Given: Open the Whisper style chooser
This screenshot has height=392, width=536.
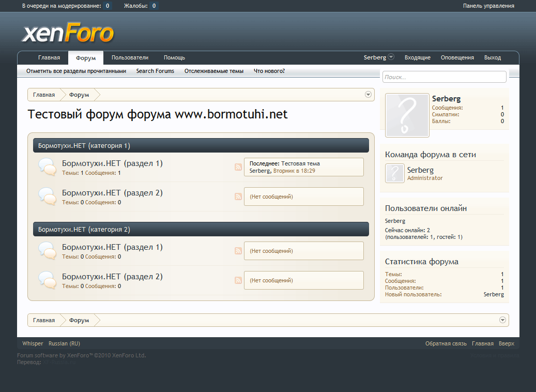Looking at the screenshot, I should click(33, 343).
